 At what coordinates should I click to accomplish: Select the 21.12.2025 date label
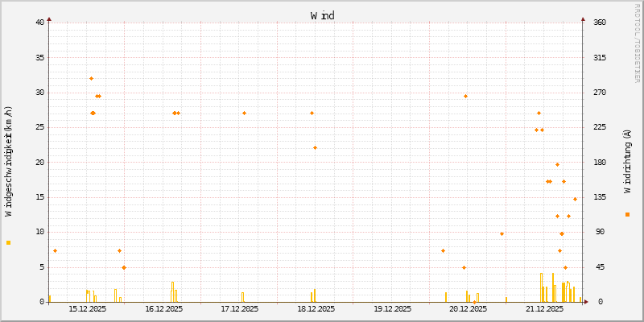click(x=543, y=309)
